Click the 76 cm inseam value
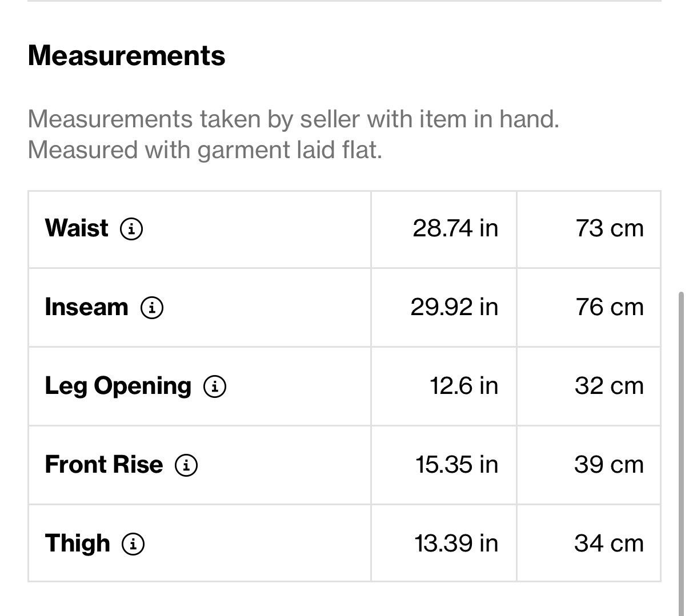The image size is (689, 616). 610,307
